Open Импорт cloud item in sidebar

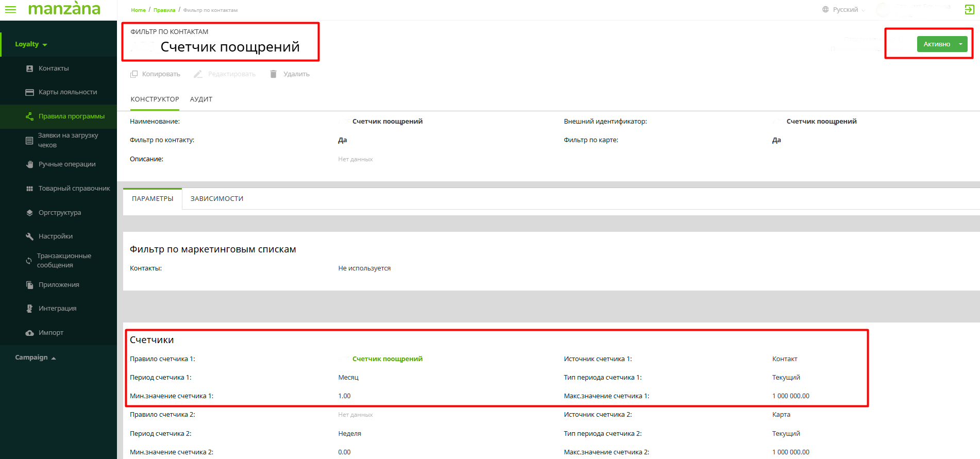(x=50, y=333)
